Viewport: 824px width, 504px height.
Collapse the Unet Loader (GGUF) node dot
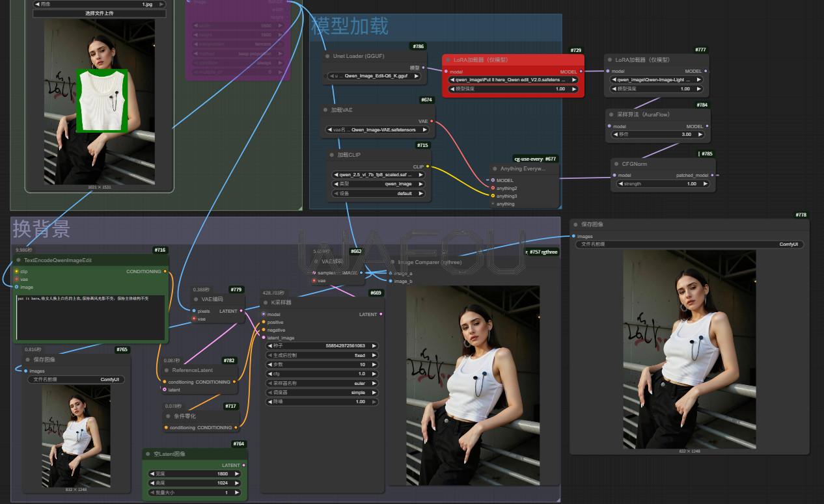[x=327, y=56]
